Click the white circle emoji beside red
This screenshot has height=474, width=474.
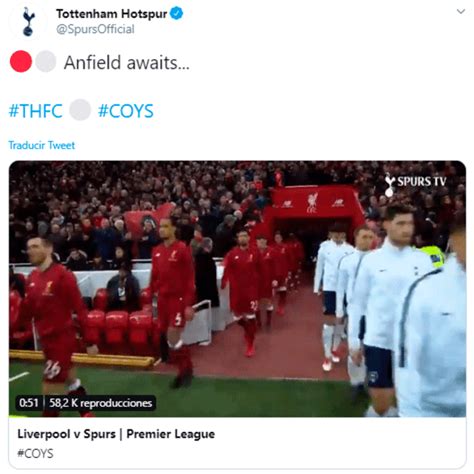point(46,61)
